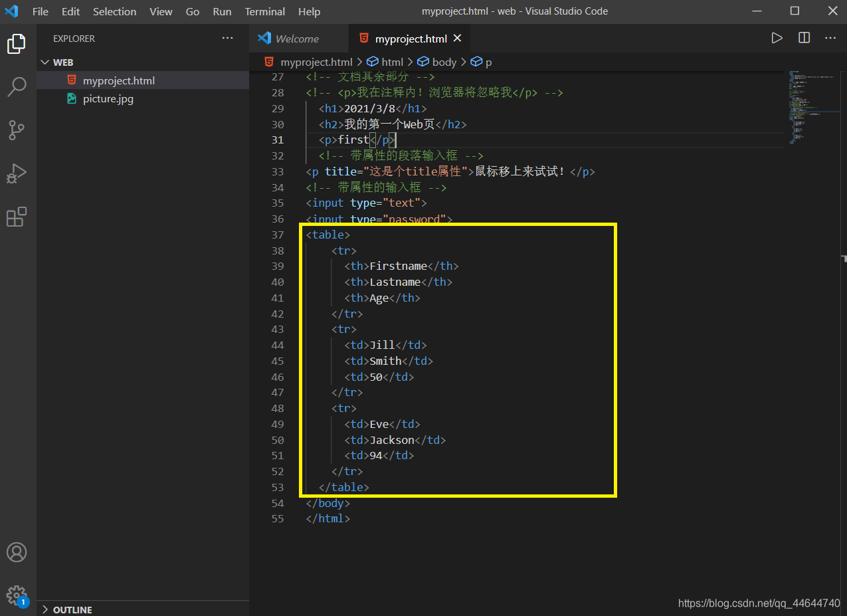Screen dimensions: 847x616
Task: Click the Jill text on line 44
Action: click(x=382, y=345)
